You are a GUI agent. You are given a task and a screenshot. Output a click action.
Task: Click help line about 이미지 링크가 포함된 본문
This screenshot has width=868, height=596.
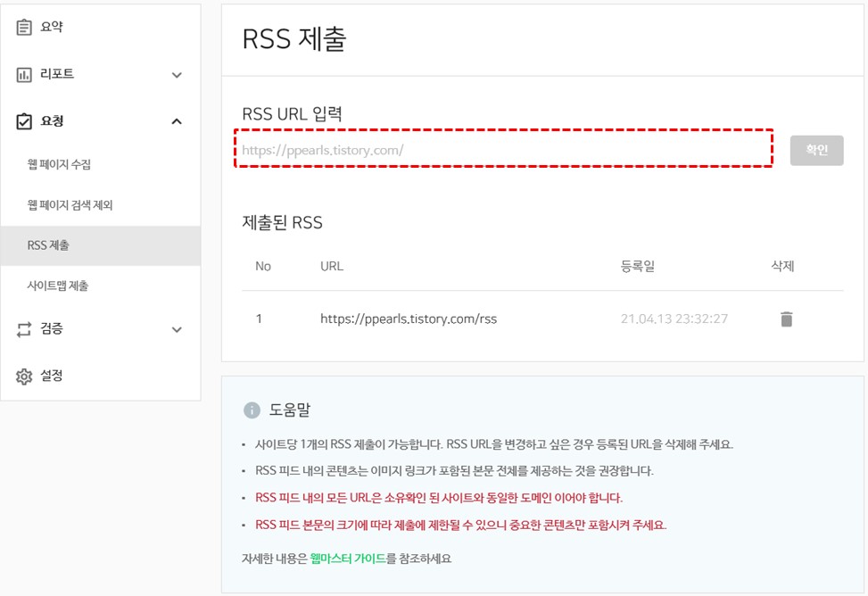(x=454, y=471)
